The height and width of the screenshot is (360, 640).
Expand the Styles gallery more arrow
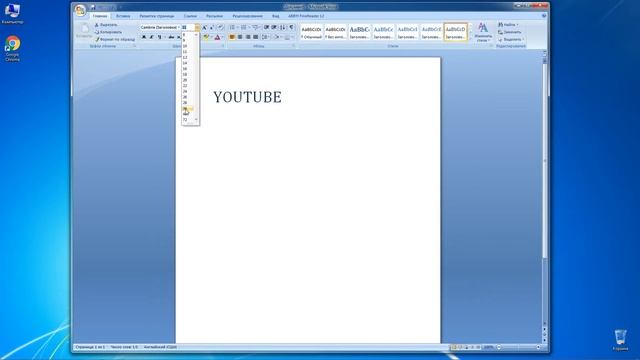click(x=470, y=38)
